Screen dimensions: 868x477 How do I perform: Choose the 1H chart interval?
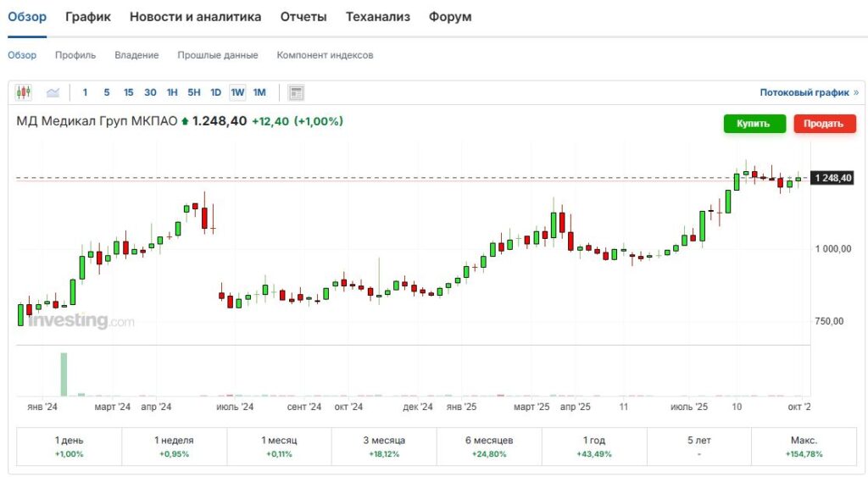point(172,92)
